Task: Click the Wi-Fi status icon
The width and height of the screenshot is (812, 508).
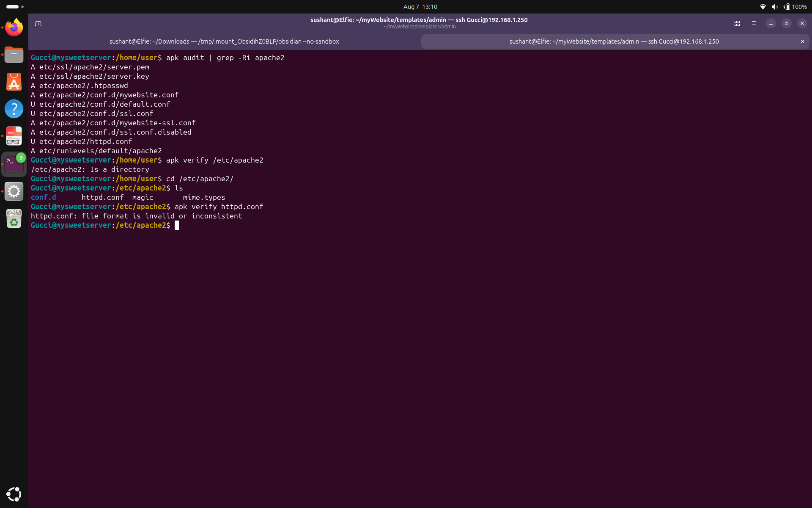Action: [763, 7]
